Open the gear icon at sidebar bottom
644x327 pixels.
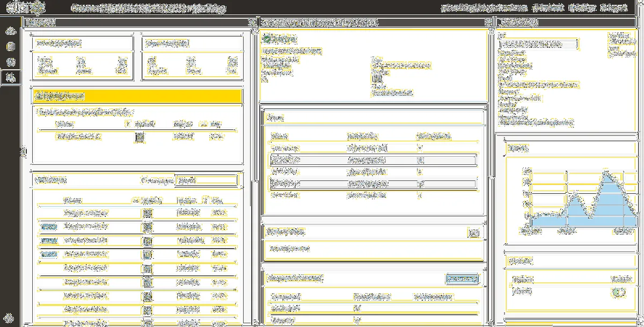[10, 317]
